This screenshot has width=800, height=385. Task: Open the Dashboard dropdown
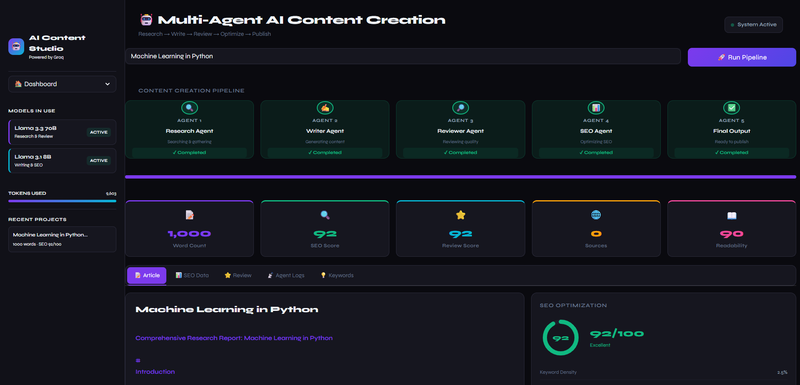(62, 84)
